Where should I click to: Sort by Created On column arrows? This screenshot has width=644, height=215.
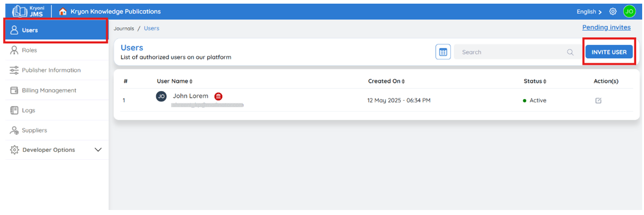click(x=403, y=81)
